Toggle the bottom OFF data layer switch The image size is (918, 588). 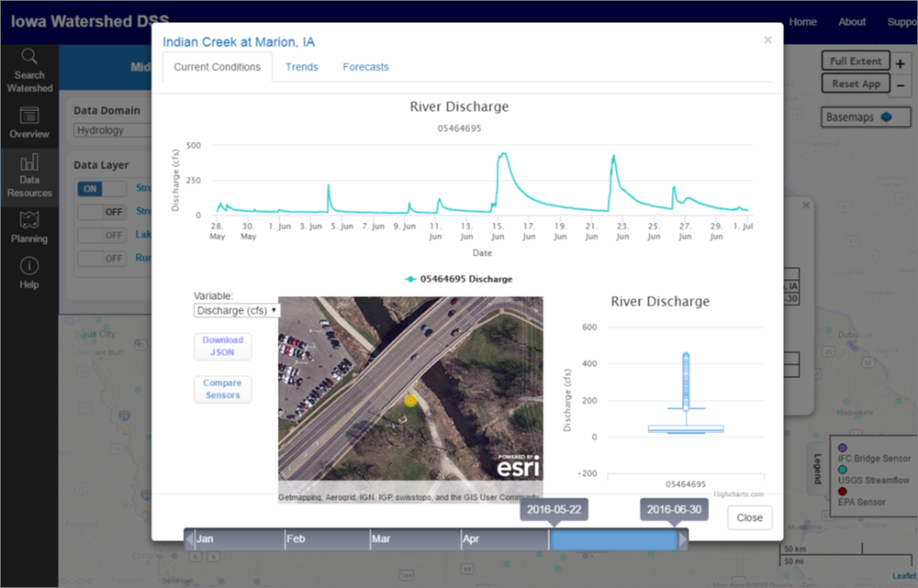(x=101, y=259)
